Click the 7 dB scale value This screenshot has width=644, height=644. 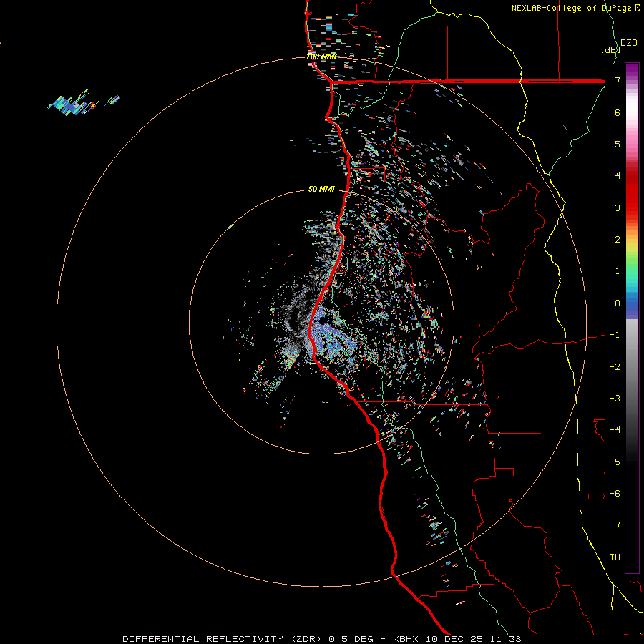618,80
